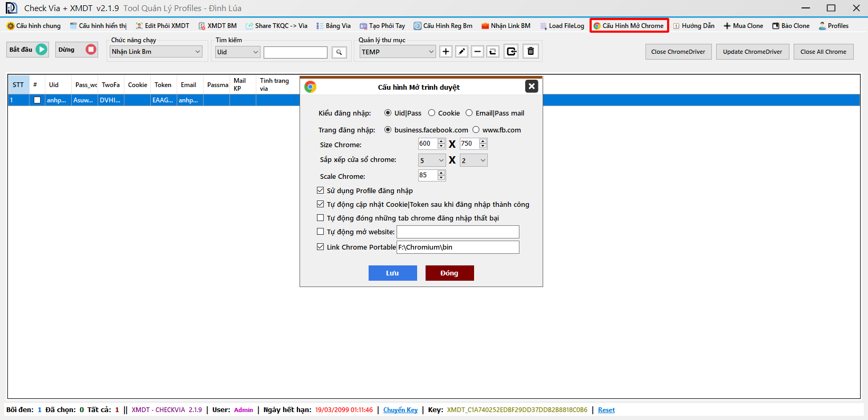
Task: Click the folder refresh arrows icon
Action: pos(493,51)
